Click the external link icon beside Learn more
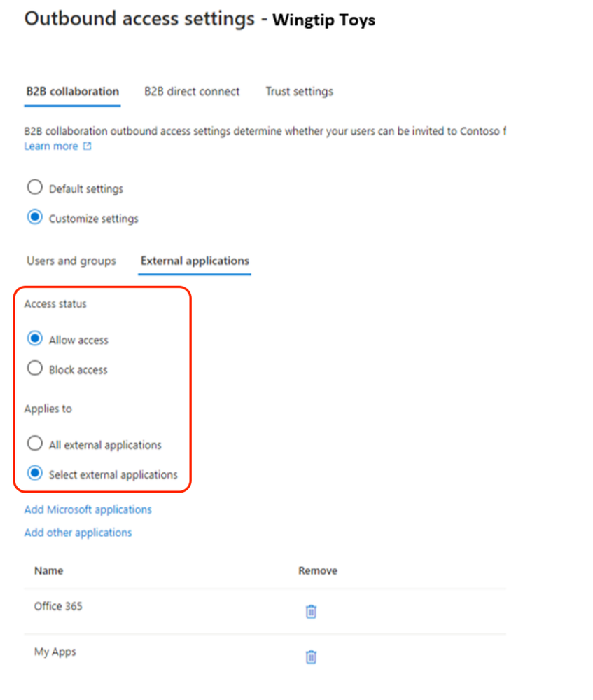Viewport: 593px width, 700px height. click(88, 146)
